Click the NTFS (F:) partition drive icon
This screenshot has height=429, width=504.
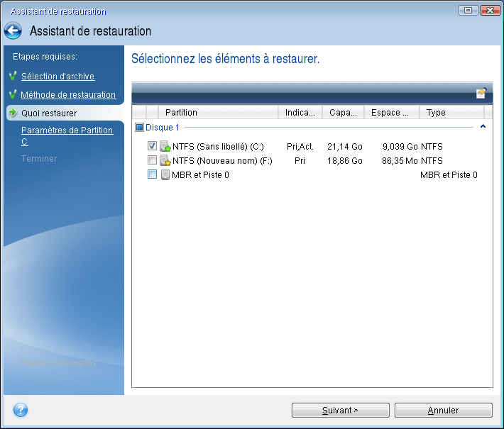pos(165,161)
